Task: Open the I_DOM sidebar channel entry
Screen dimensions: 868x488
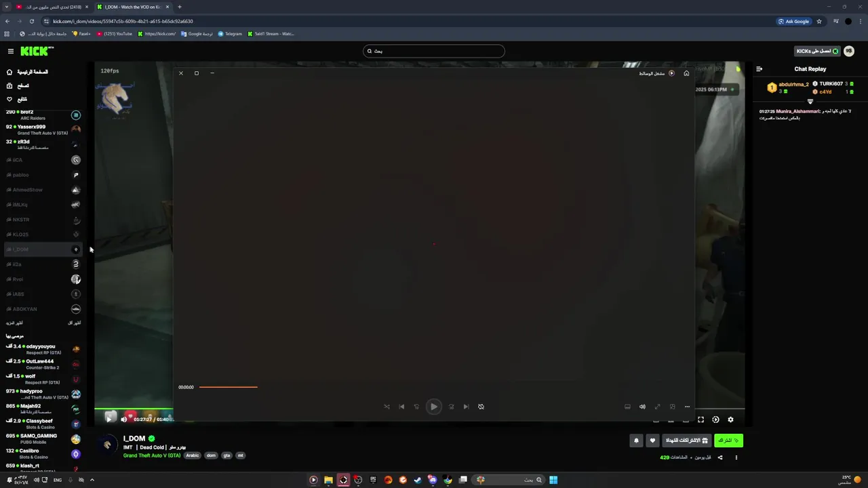Action: click(x=43, y=249)
